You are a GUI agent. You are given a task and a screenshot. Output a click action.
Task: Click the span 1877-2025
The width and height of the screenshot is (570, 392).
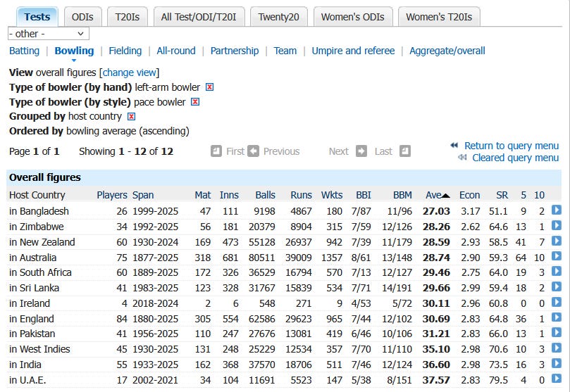(x=156, y=258)
